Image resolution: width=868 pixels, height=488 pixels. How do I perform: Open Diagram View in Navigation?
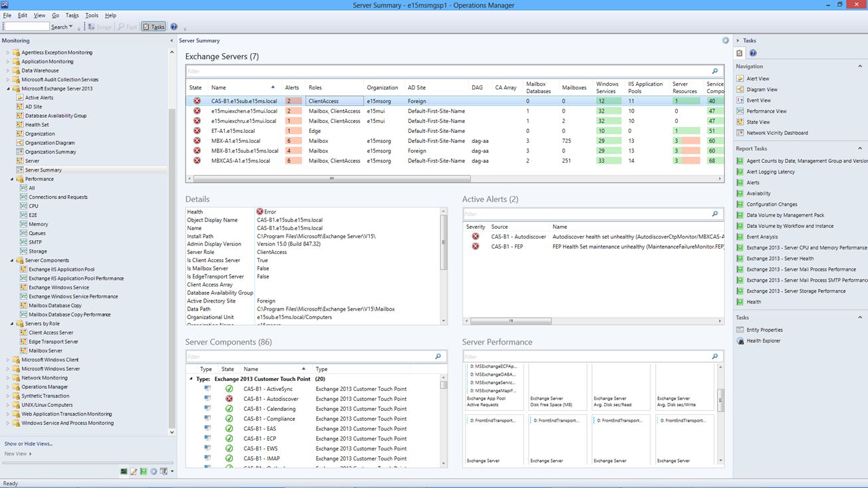click(762, 90)
